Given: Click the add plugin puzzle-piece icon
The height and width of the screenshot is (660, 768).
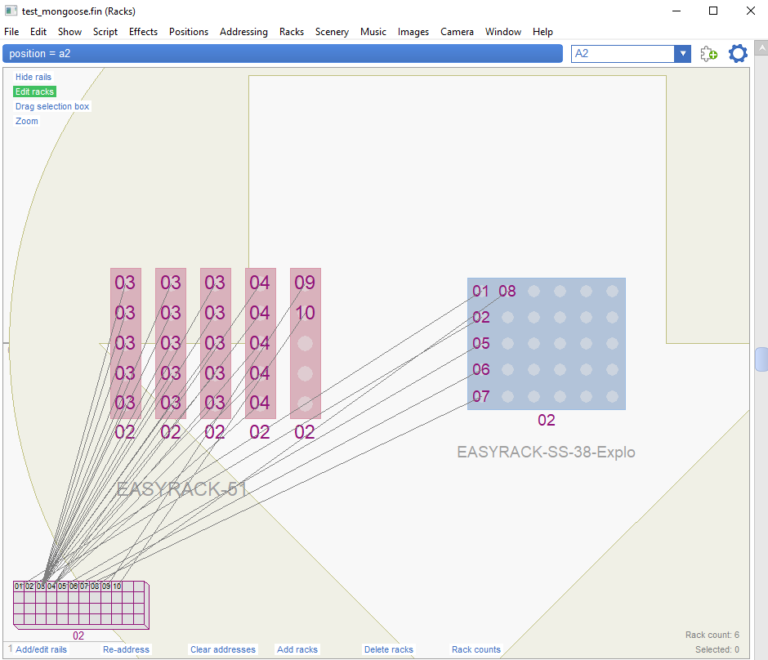Looking at the screenshot, I should [x=709, y=54].
